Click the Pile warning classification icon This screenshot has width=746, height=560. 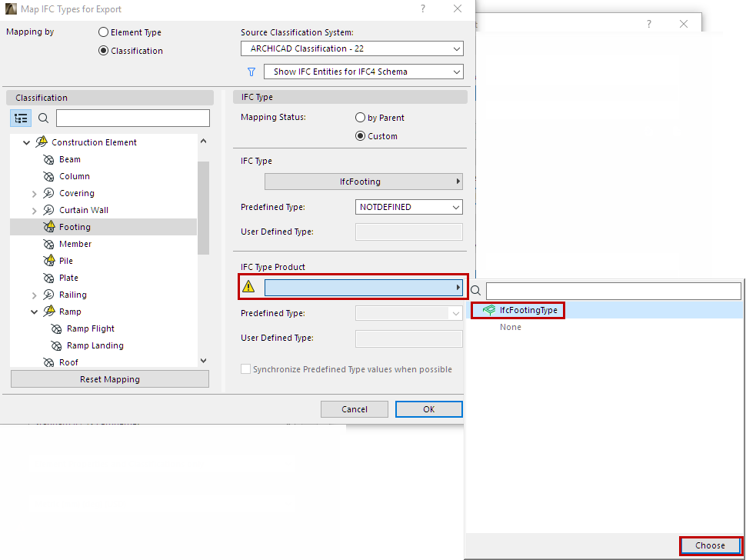pyautogui.click(x=49, y=260)
